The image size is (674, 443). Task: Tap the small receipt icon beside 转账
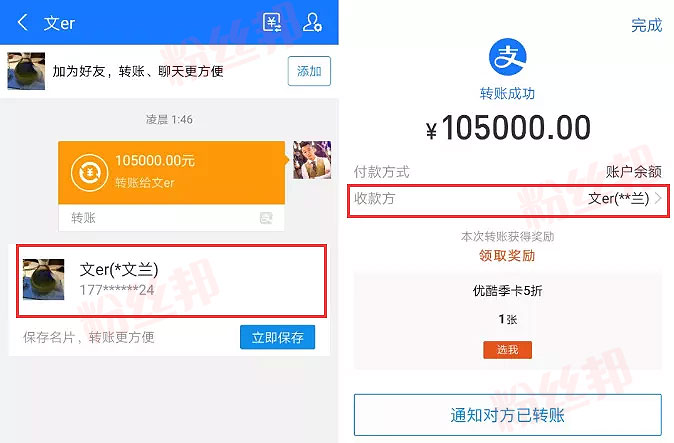[x=266, y=218]
